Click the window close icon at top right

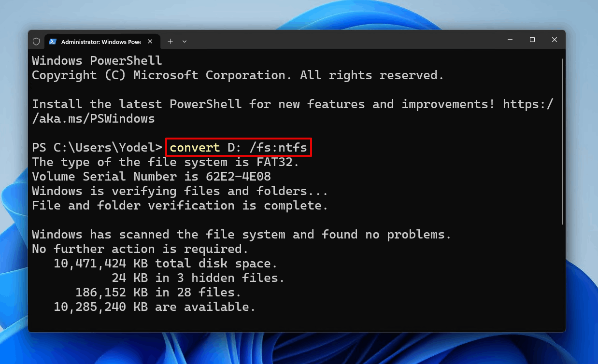pos(555,40)
